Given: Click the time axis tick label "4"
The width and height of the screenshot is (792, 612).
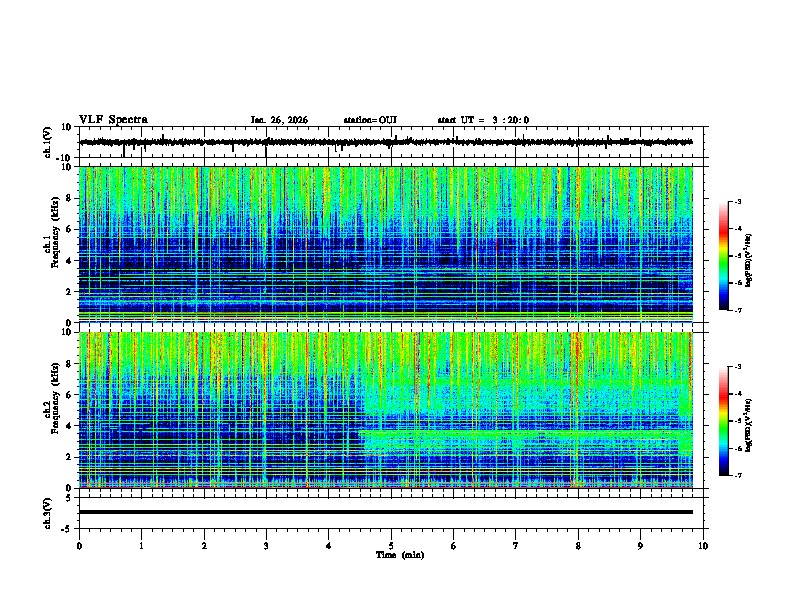Looking at the screenshot, I should pos(329,546).
